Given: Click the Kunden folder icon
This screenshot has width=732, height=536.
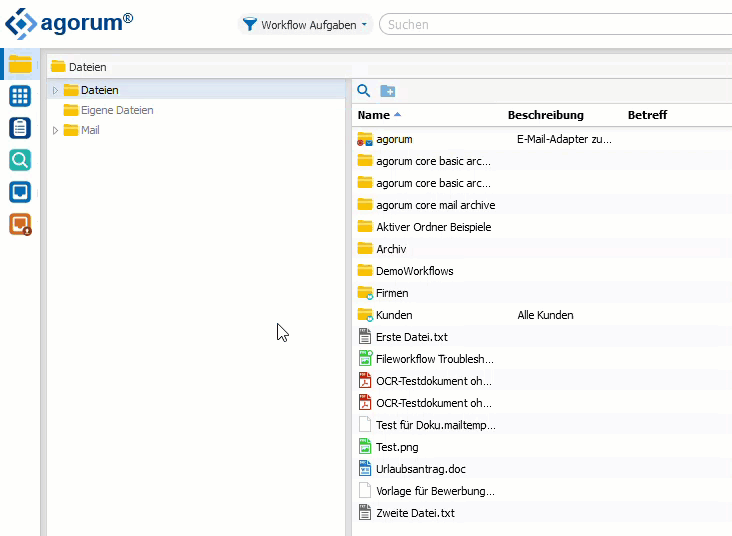Looking at the screenshot, I should [365, 315].
